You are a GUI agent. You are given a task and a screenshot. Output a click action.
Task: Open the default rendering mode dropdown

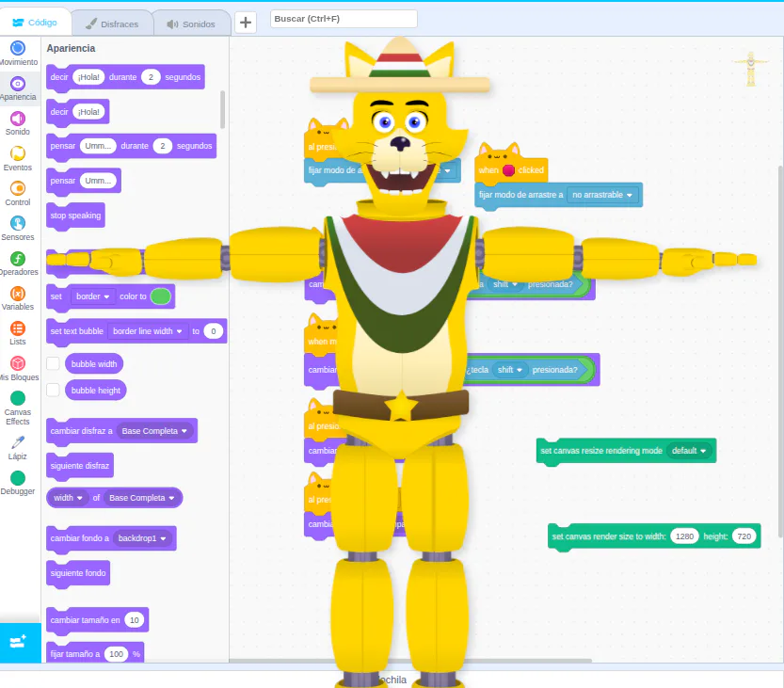(689, 451)
